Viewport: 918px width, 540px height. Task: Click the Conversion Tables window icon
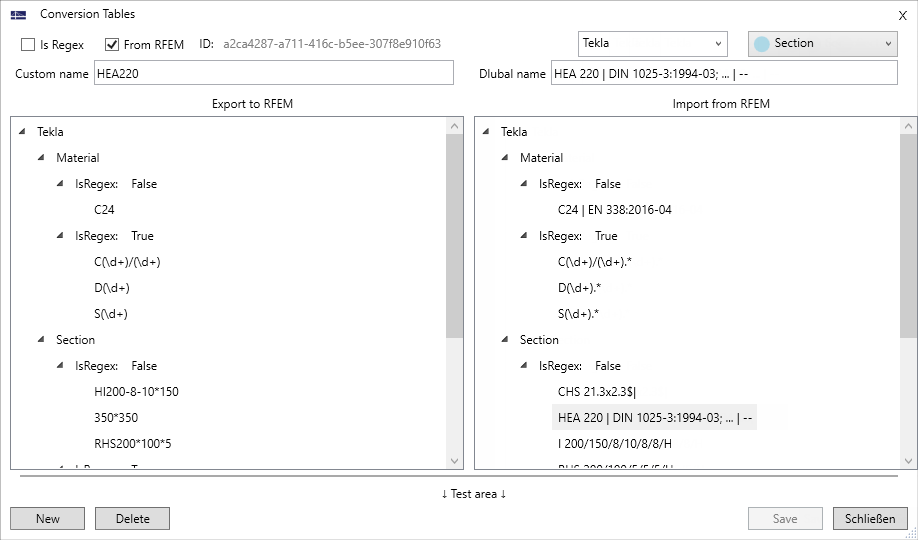(x=18, y=15)
